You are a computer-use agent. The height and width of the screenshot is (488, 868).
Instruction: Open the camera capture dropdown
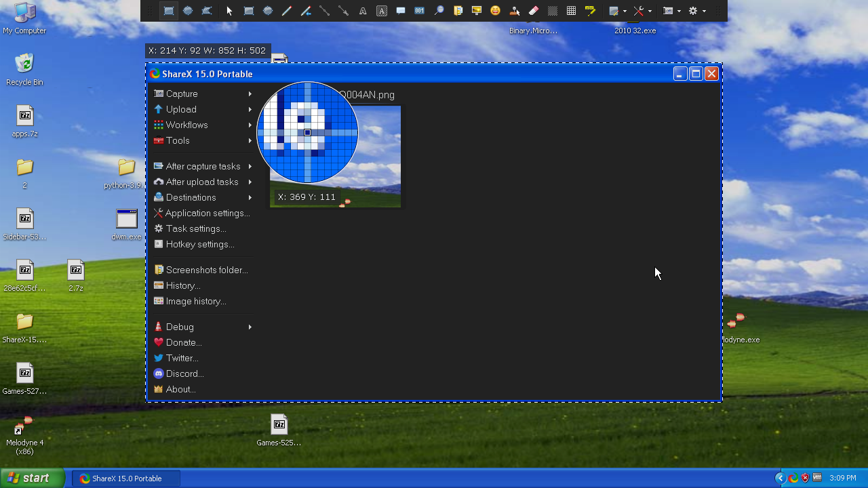671,11
